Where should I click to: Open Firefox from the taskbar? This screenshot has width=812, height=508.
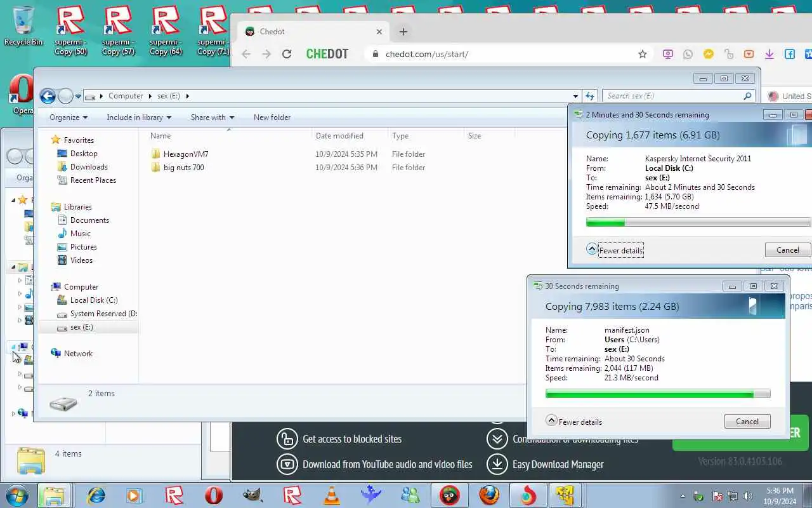coord(489,495)
